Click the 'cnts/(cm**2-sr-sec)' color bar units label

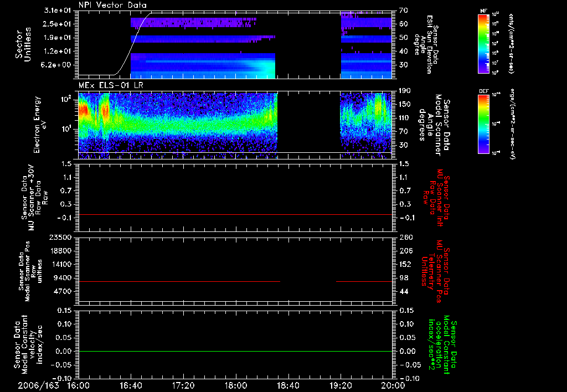tap(511, 44)
